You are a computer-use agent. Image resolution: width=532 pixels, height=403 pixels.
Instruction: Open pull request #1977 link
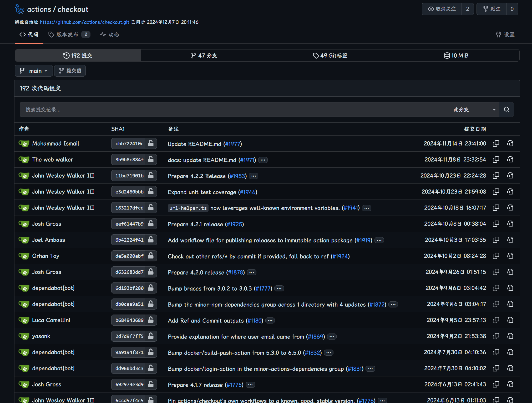pyautogui.click(x=233, y=144)
